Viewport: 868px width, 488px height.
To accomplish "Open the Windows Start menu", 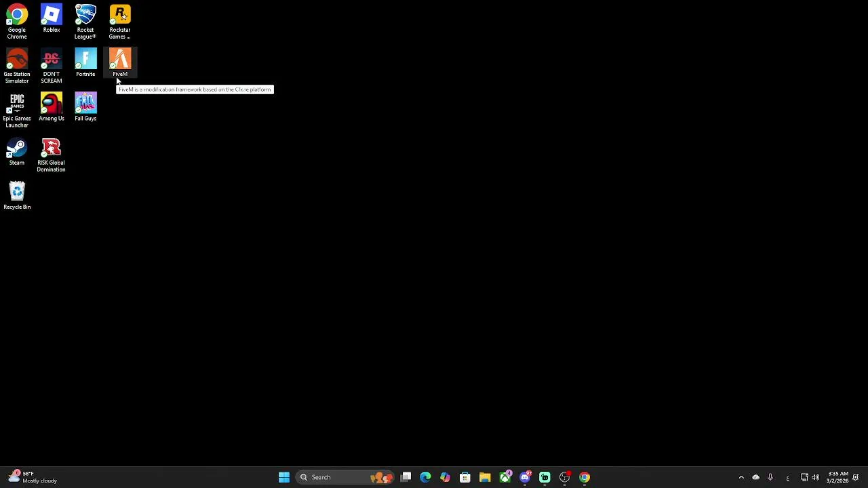I will tap(284, 477).
